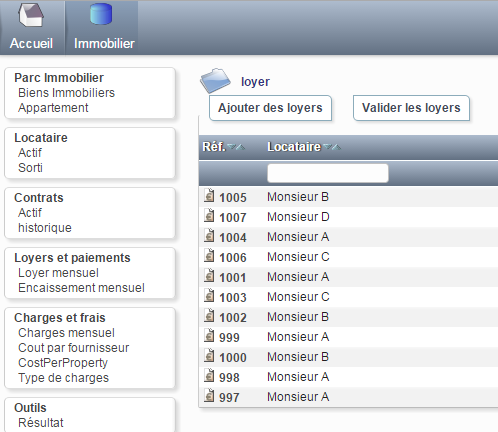Viewport: 498px width, 432px height.
Task: Sort Locataire column descending arrow
Action: tap(328, 147)
